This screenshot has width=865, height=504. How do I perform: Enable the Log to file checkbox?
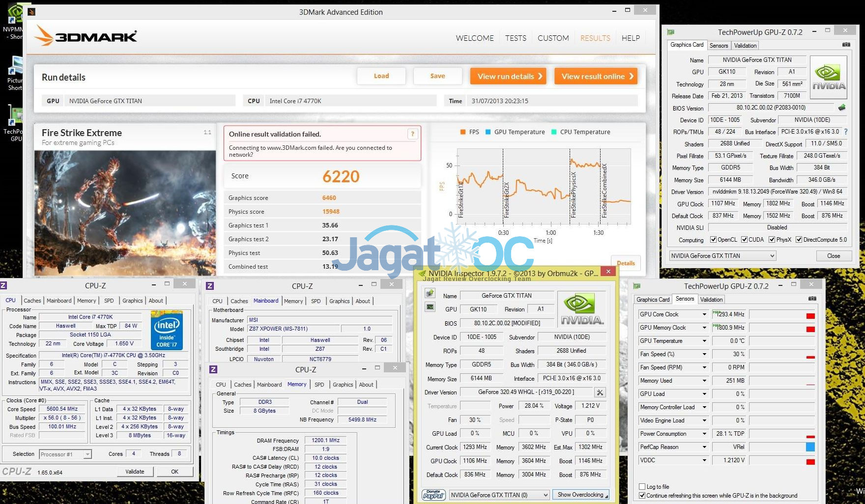[642, 487]
